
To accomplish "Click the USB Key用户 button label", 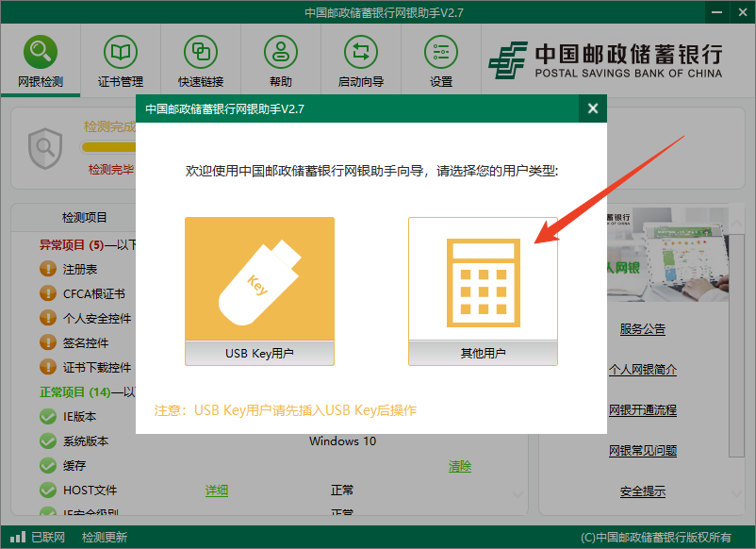I will [x=259, y=353].
